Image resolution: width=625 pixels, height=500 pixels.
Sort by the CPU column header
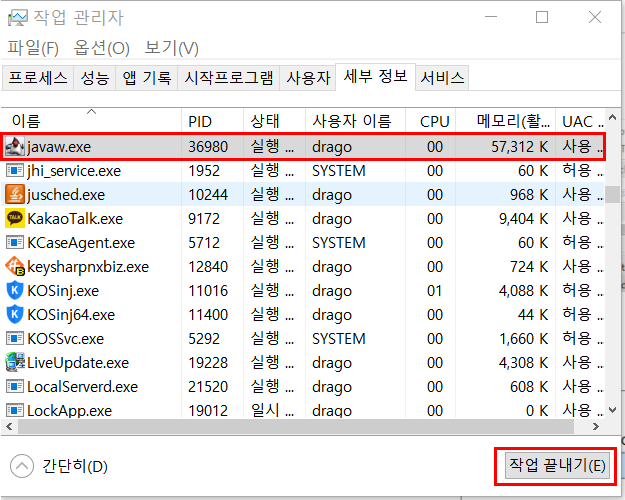(430, 120)
